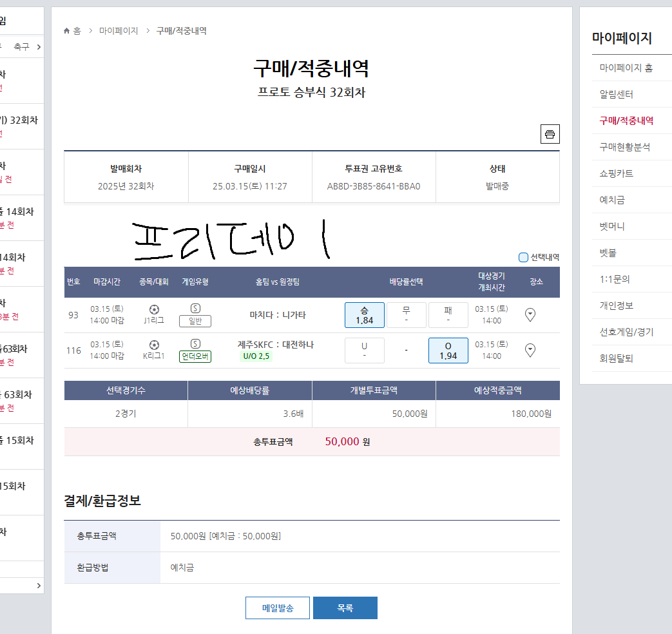Open venue location pin for Machida match
Image resolution: width=672 pixels, height=634 pixels.
530,315
